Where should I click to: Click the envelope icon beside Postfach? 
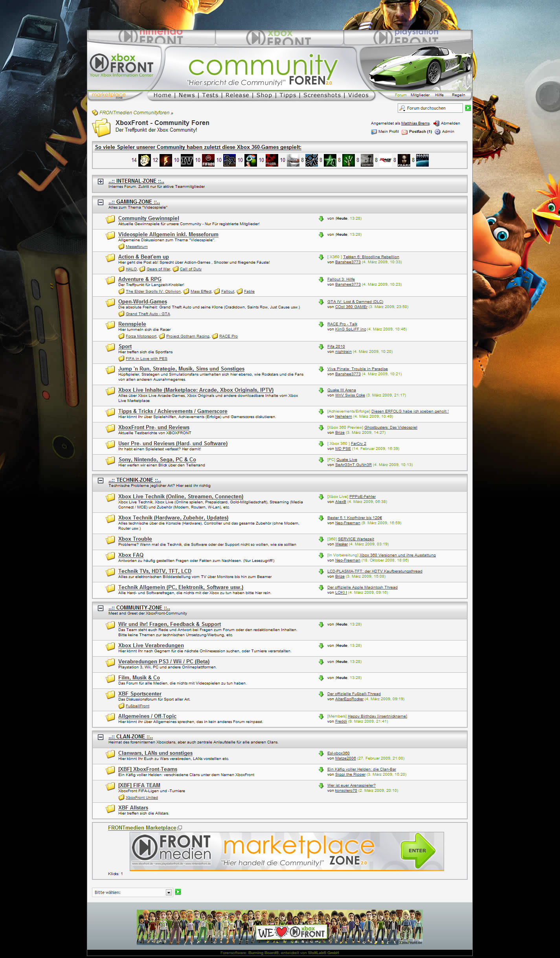coord(404,132)
